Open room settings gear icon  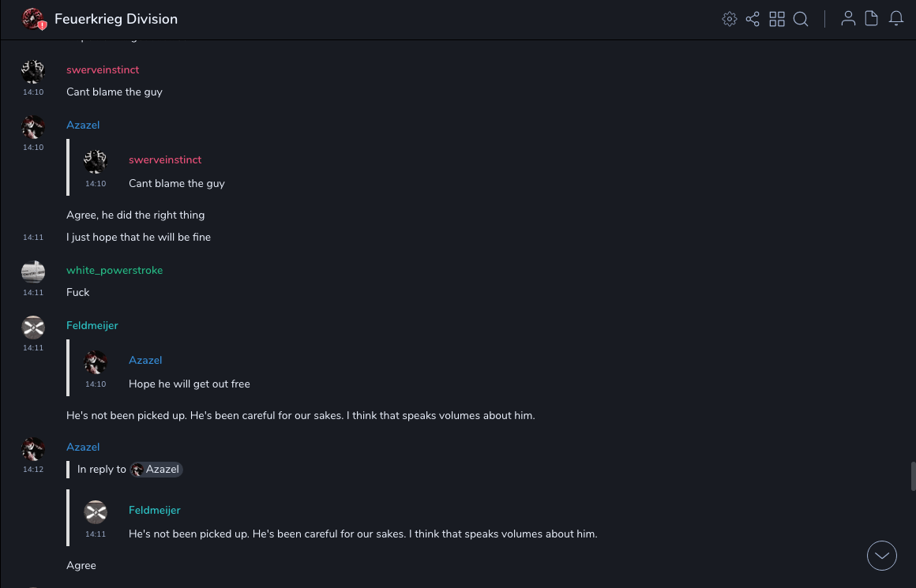730,19
